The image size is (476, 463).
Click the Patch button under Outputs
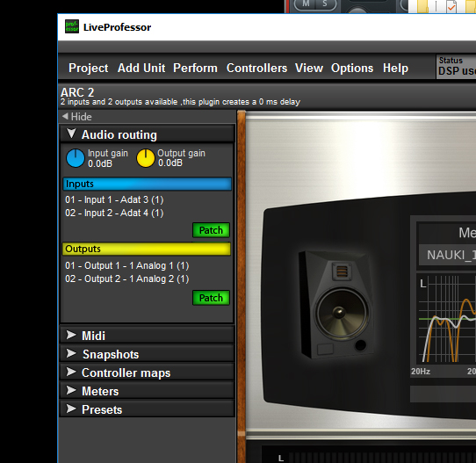click(x=211, y=298)
